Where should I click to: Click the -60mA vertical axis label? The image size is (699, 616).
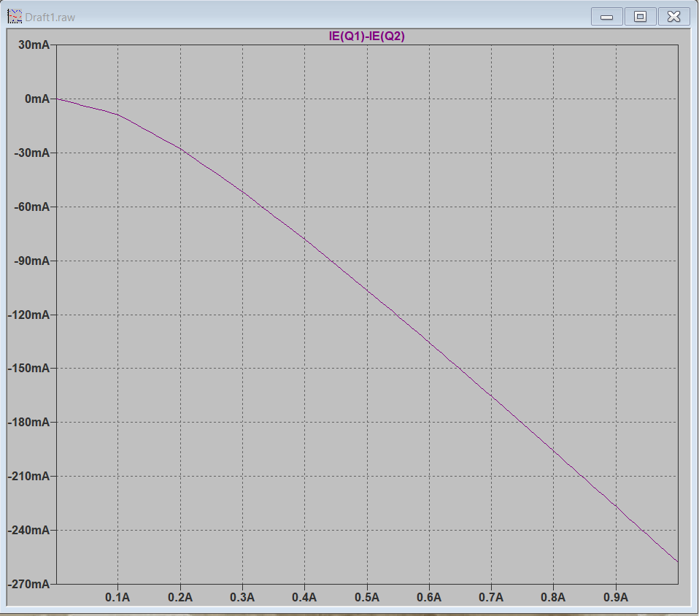tap(31, 207)
